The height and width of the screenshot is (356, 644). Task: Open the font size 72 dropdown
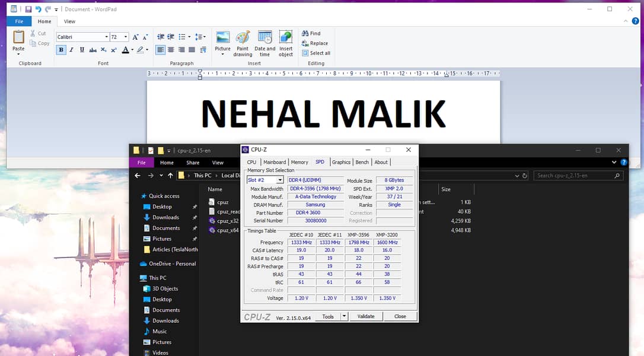pyautogui.click(x=126, y=37)
